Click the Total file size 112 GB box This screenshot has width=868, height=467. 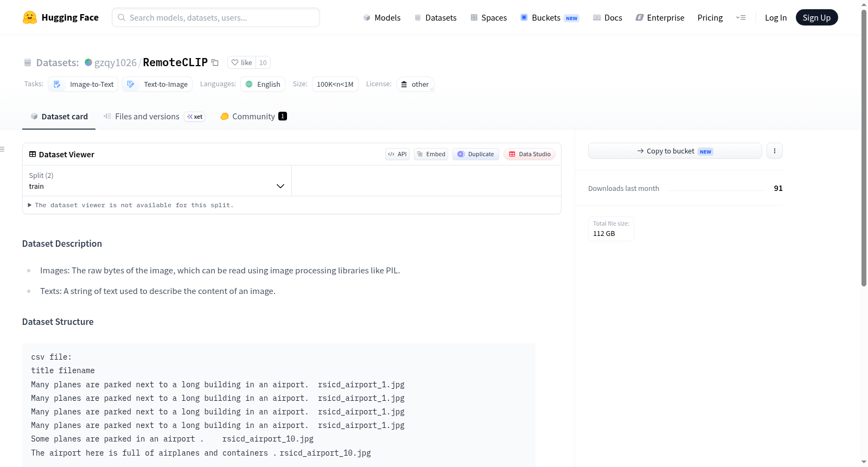611,229
